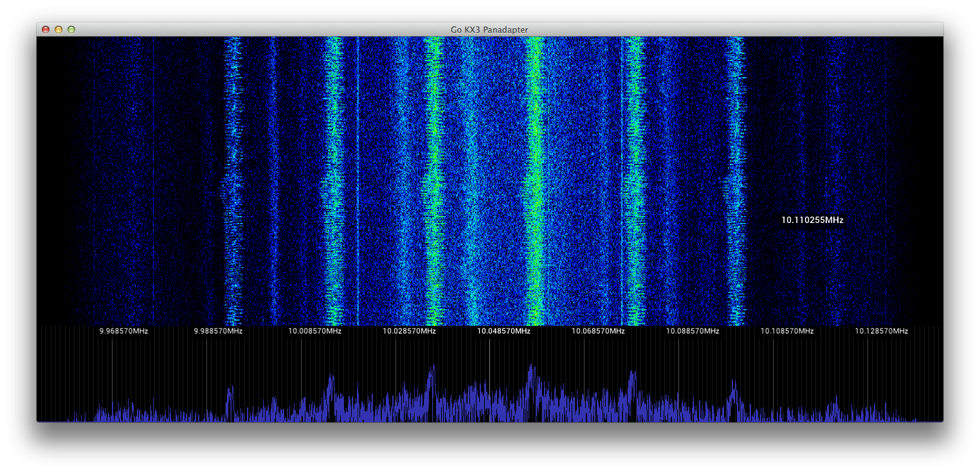Jump to the 10.088570MHz axis label
The image size is (980, 473).
coord(693,331)
